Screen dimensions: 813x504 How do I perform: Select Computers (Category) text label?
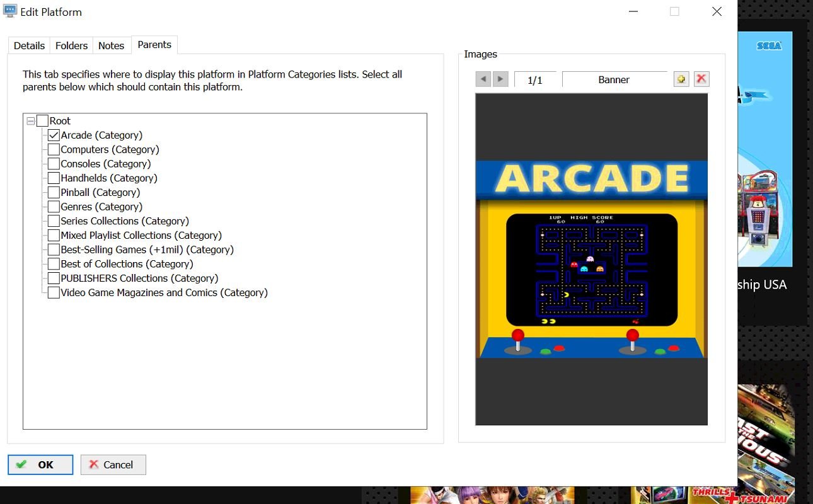coord(110,149)
